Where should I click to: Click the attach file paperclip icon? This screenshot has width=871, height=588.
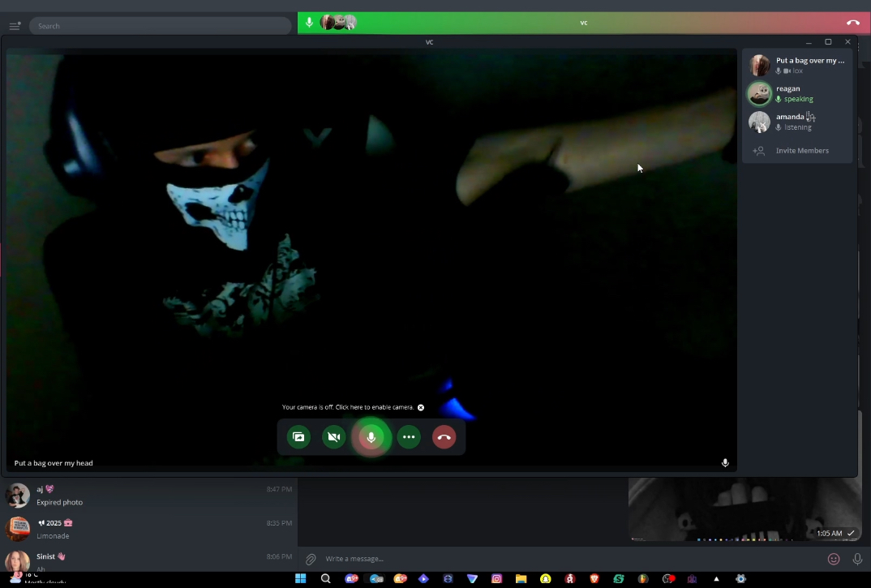[x=311, y=559]
